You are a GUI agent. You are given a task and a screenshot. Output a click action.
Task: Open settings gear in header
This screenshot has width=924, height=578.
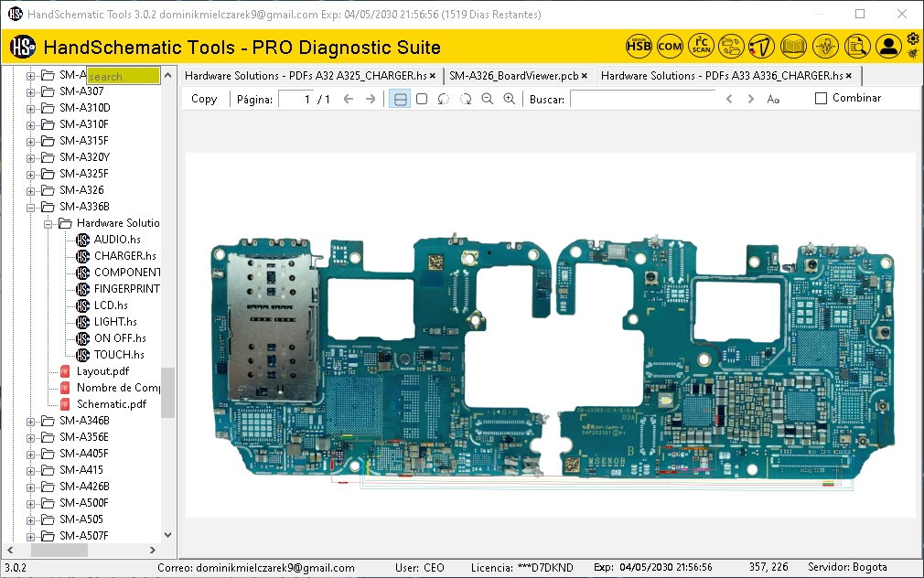coord(913,39)
